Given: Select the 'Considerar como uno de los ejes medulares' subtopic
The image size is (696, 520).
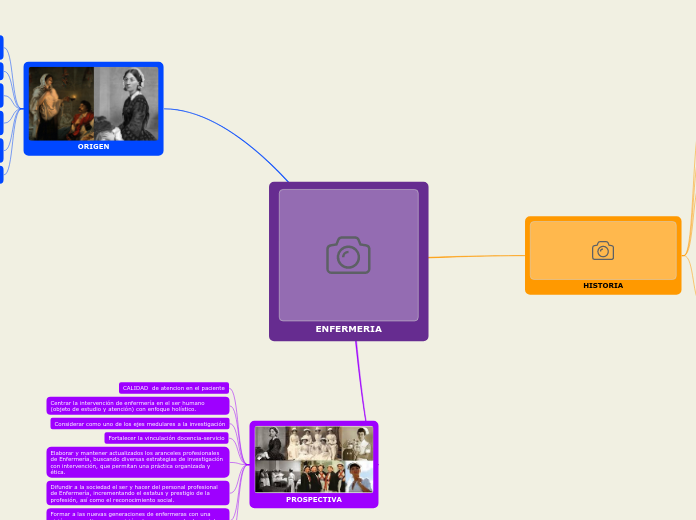Looking at the screenshot, I should tap(140, 424).
